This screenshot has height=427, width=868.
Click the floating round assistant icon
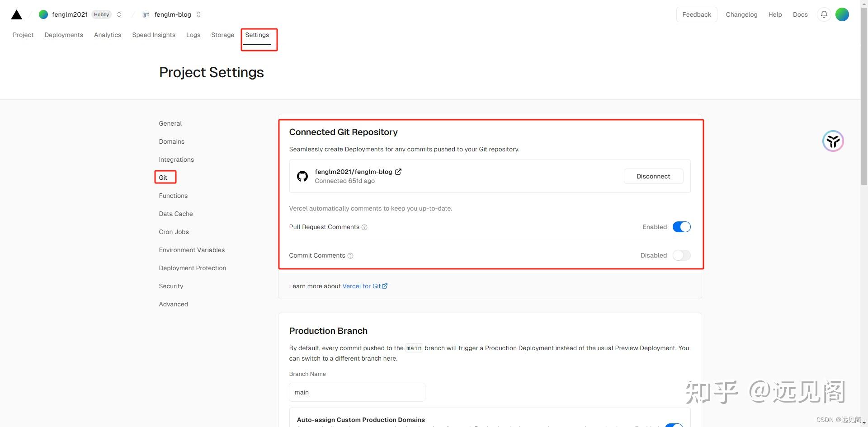pos(833,141)
